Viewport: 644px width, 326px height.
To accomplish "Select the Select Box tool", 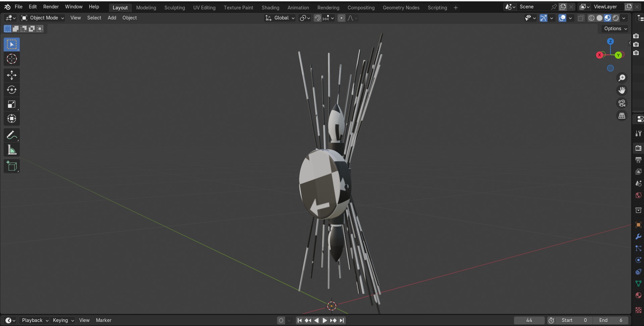I will coord(12,45).
